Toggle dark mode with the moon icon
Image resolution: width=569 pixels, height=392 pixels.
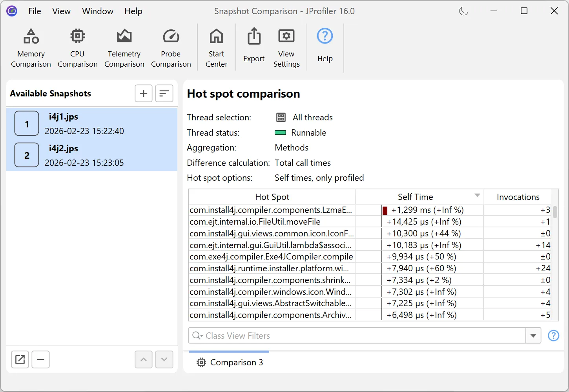pyautogui.click(x=463, y=11)
